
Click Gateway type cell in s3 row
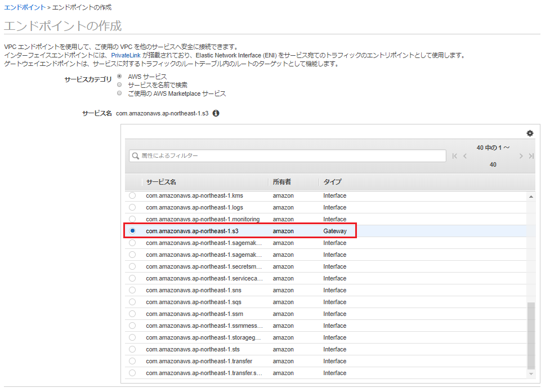tap(335, 231)
